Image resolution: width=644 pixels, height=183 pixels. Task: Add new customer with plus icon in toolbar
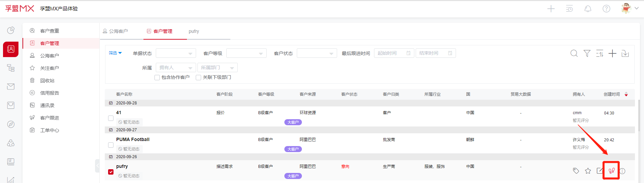pyautogui.click(x=612, y=53)
